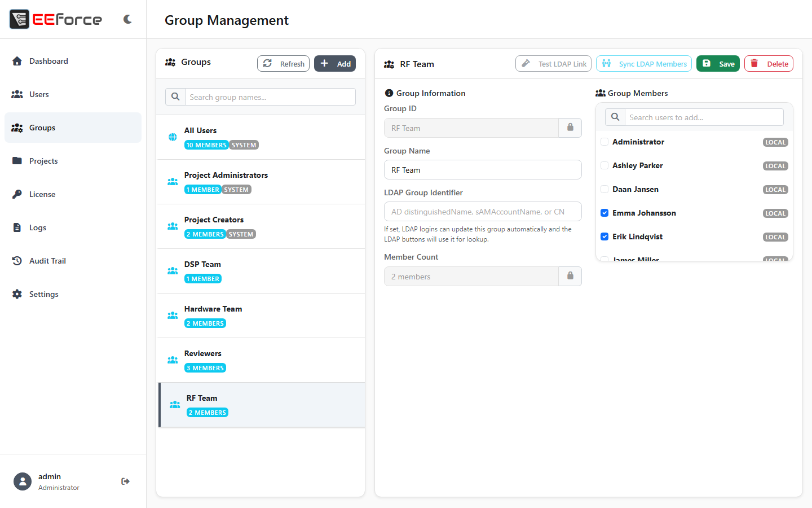Select the Hardware Team group
Viewport: 812px width, 508px height.
[x=261, y=316]
